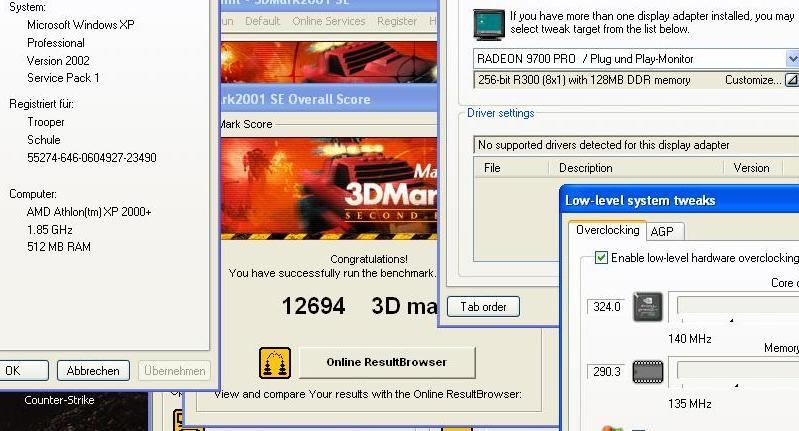Viewport: 799px width, 431px height.
Task: Click OK in the System Properties dialog
Action: [24, 370]
